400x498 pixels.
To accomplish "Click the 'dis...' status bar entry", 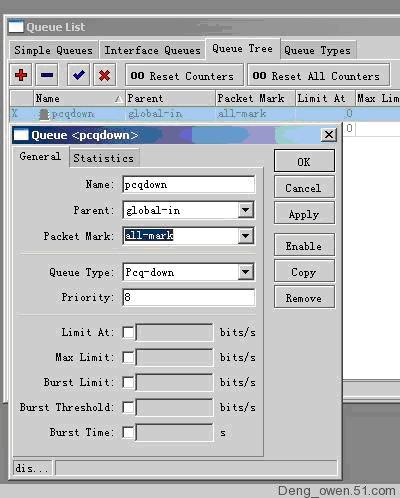I will [32, 467].
